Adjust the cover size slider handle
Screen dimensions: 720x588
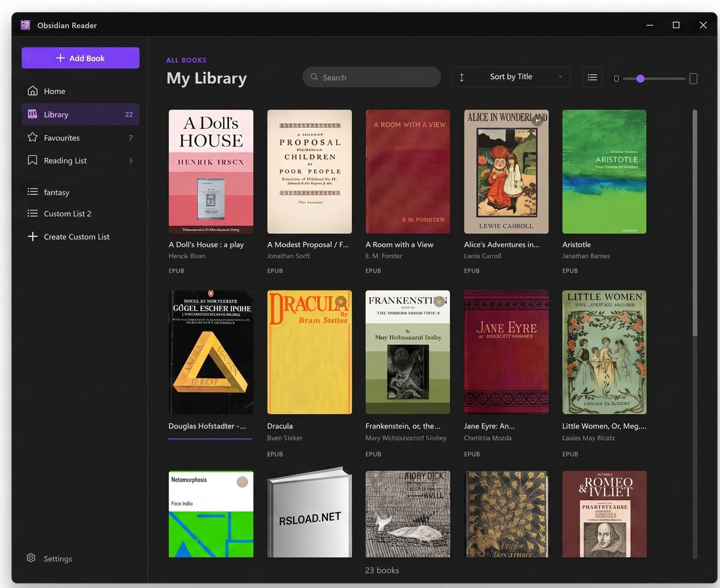pyautogui.click(x=641, y=78)
